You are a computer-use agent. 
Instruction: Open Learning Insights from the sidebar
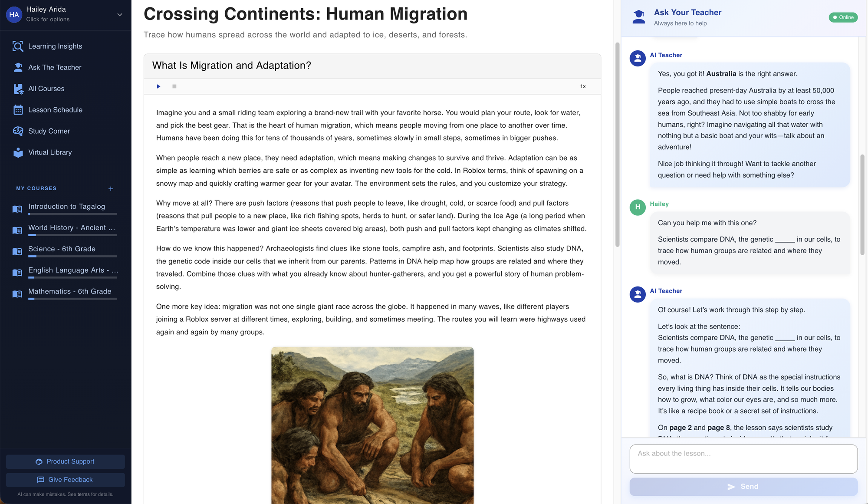tap(55, 46)
